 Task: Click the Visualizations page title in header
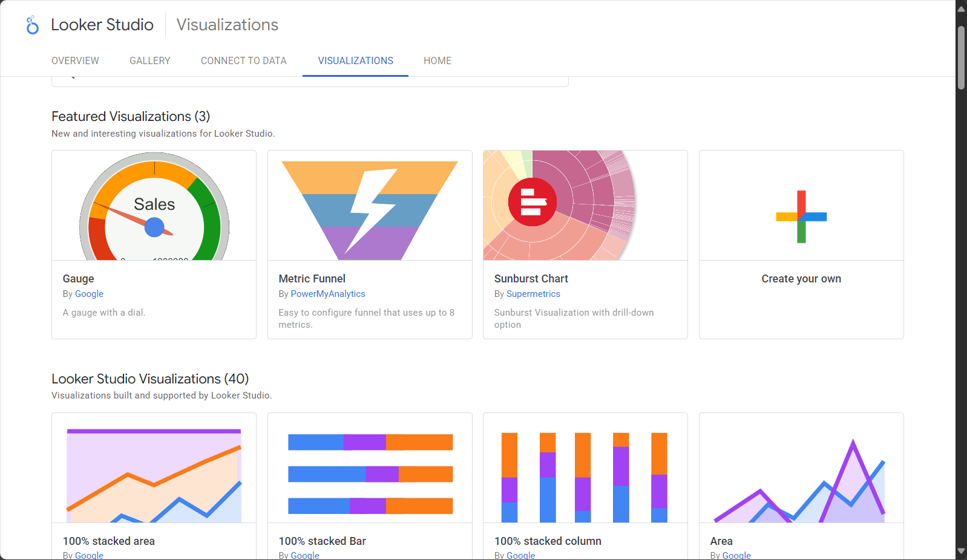[228, 25]
